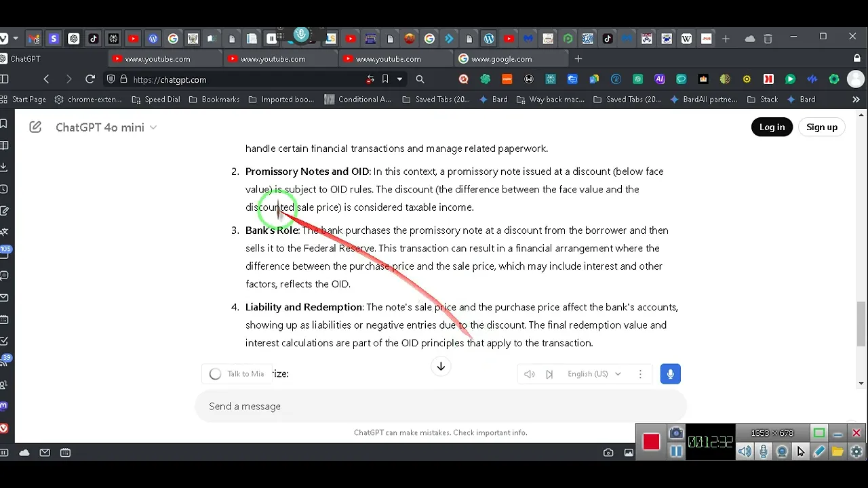Open the recorder's output folder

837,451
